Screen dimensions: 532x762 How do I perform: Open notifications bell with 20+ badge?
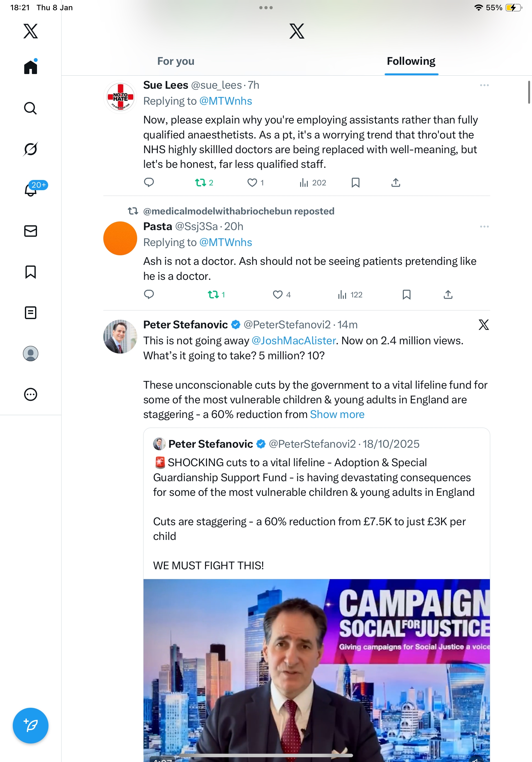tap(31, 190)
